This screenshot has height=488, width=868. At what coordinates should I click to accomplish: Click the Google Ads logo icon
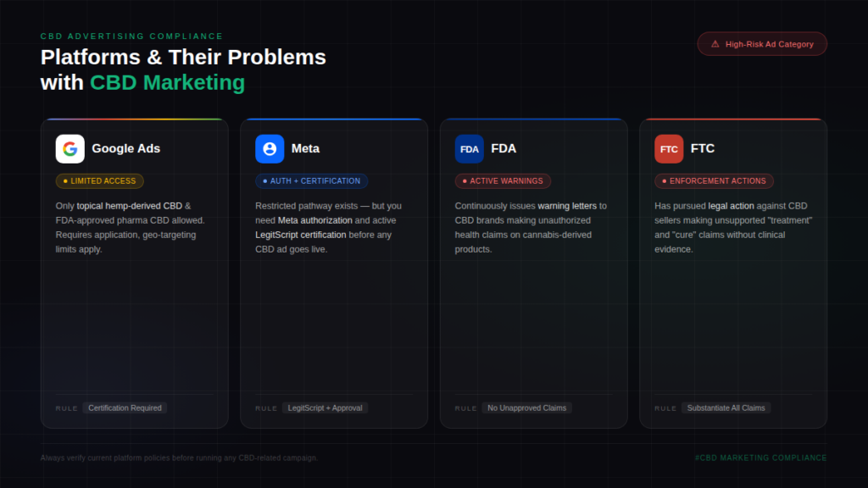[70, 149]
